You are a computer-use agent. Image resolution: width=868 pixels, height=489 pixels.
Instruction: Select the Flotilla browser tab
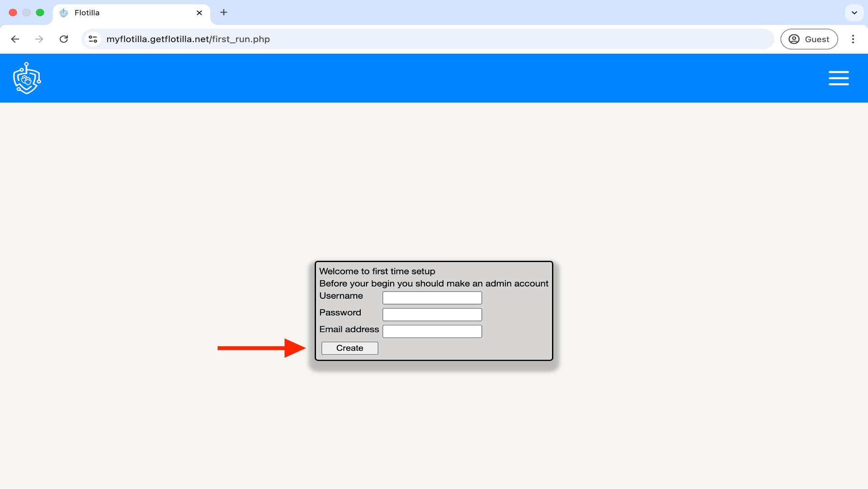pos(131,13)
